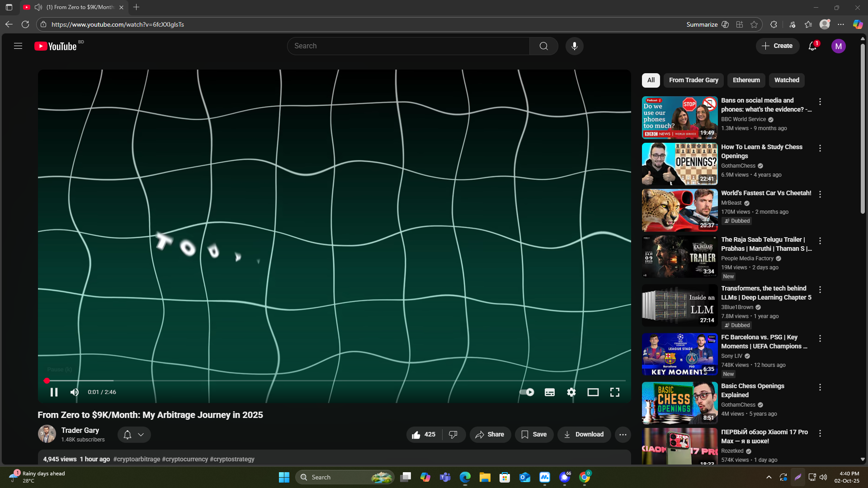868x488 pixels.
Task: Select the Watched filter chip
Action: pos(787,80)
